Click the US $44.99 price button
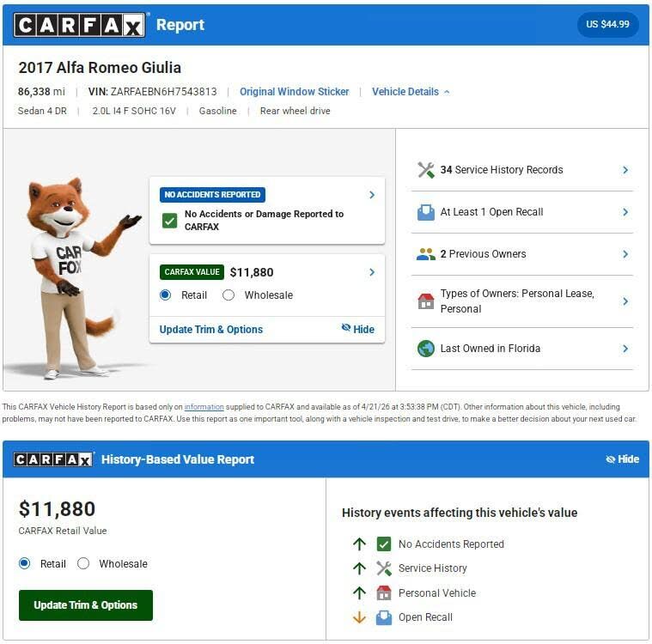Viewport: 652px width, 644px height. [607, 25]
